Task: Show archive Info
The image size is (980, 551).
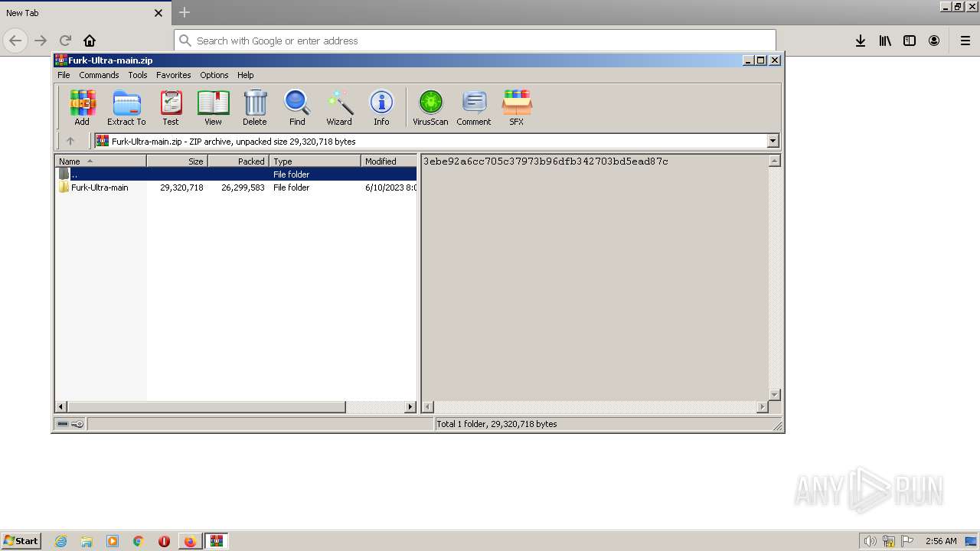Action: (381, 107)
